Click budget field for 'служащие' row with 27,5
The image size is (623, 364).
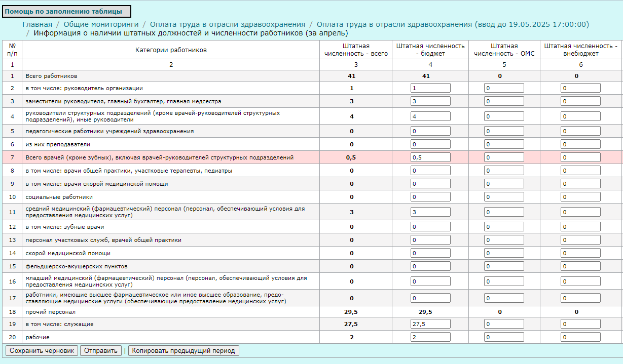430,324
